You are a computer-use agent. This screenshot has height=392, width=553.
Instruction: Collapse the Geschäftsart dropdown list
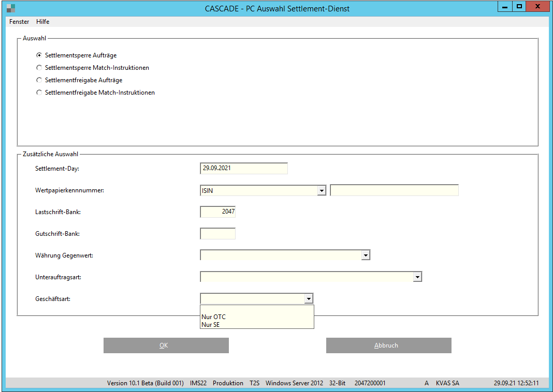click(x=309, y=299)
